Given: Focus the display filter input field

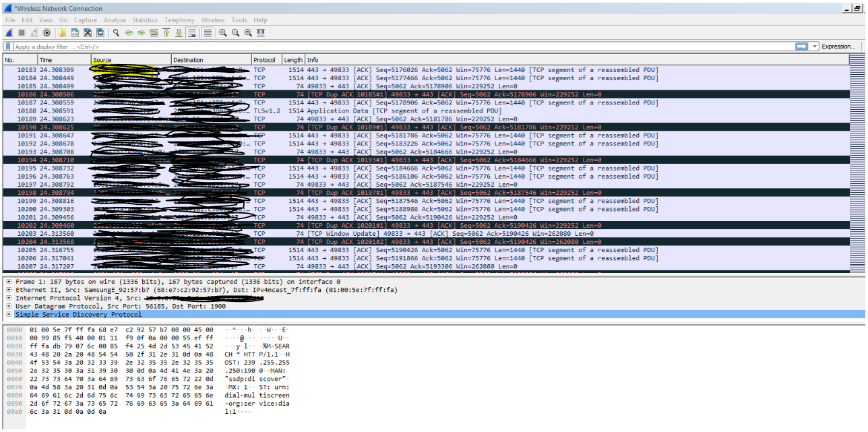Looking at the screenshot, I should click(403, 47).
